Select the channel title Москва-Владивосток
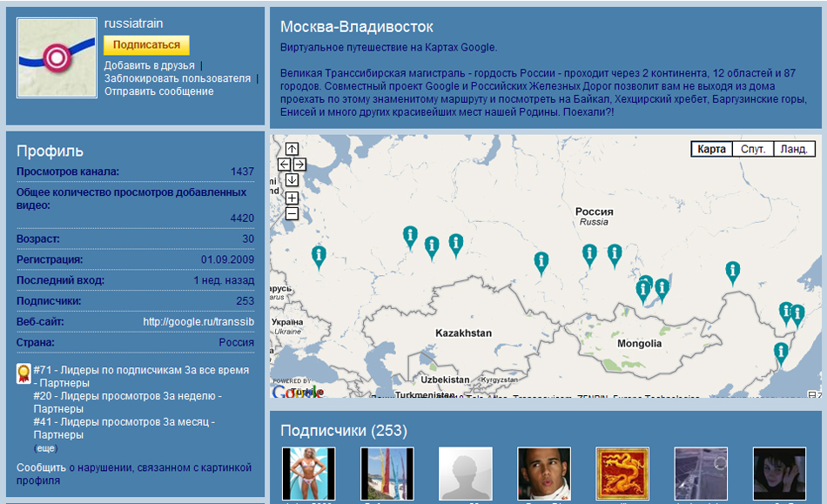Viewport: 827px width, 504px height. [357, 26]
